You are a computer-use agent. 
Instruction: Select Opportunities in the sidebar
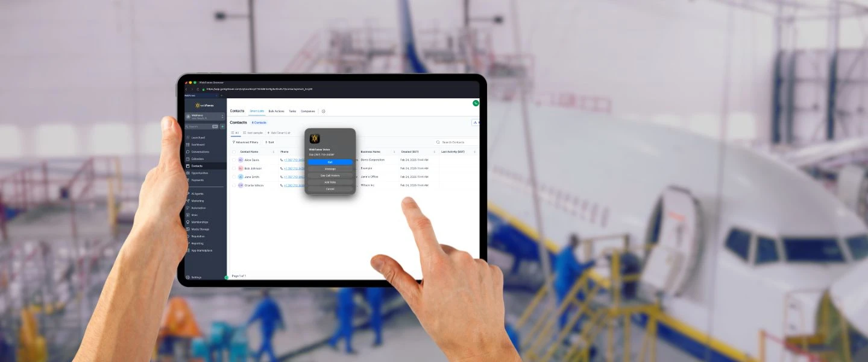(198, 173)
